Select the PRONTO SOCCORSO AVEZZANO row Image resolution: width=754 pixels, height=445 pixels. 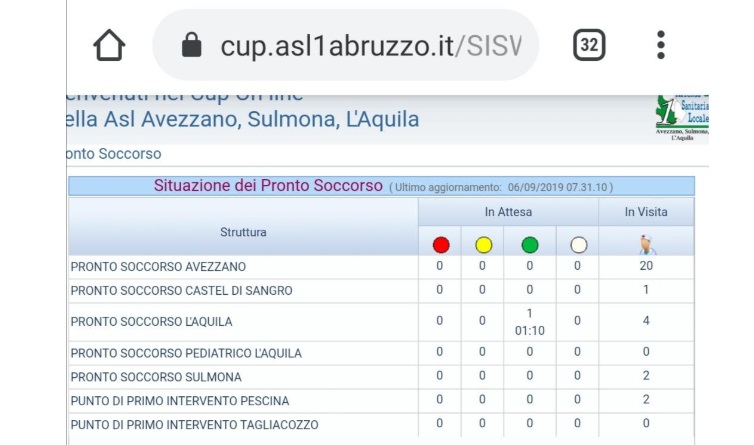click(381, 267)
